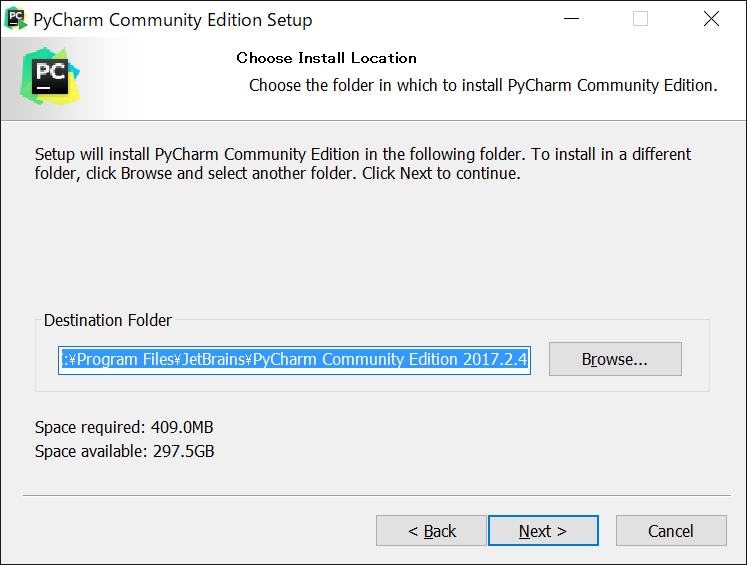Go back with the Back button
Image resolution: width=747 pixels, height=565 pixels.
click(431, 530)
